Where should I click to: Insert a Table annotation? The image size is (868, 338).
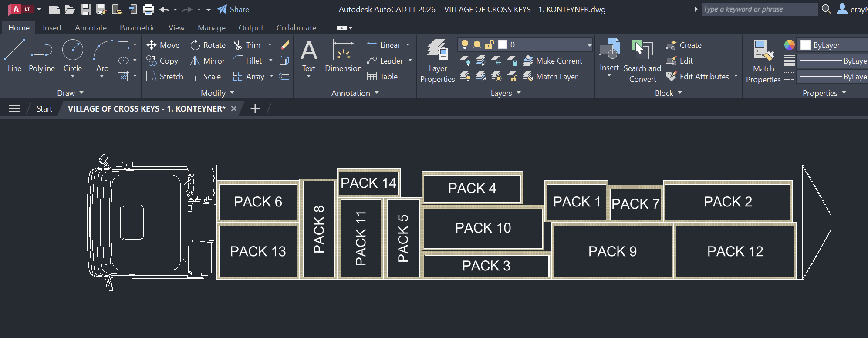[x=382, y=77]
